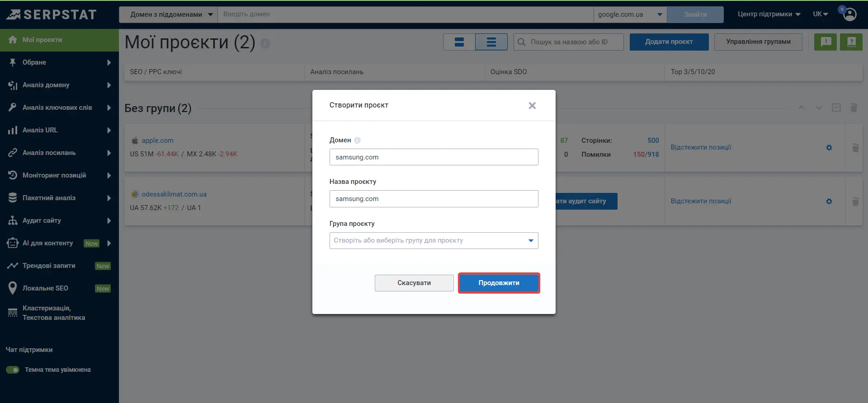Click the Продовжити button
Image resolution: width=868 pixels, height=403 pixels.
499,283
